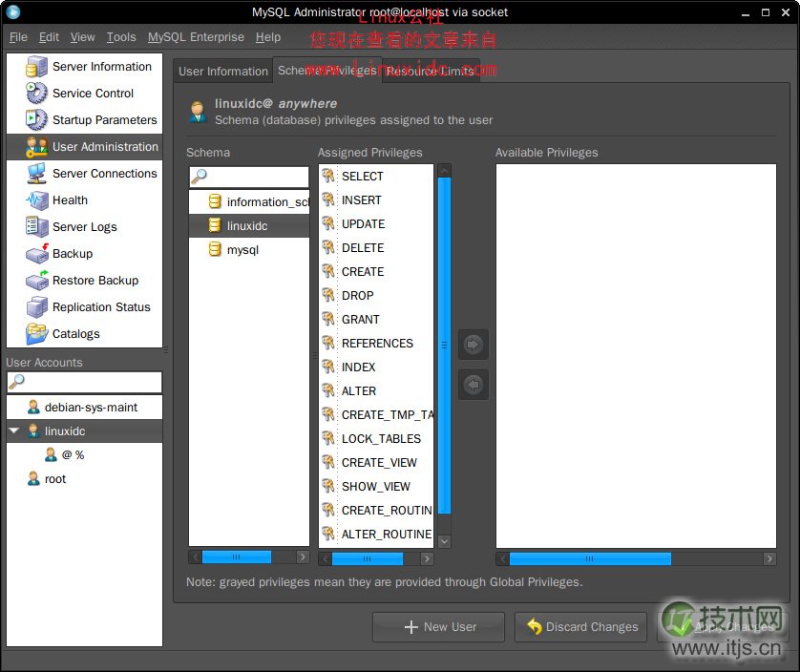
Task: Click Schema list horizontal scrollbar thumb
Action: coord(236,556)
